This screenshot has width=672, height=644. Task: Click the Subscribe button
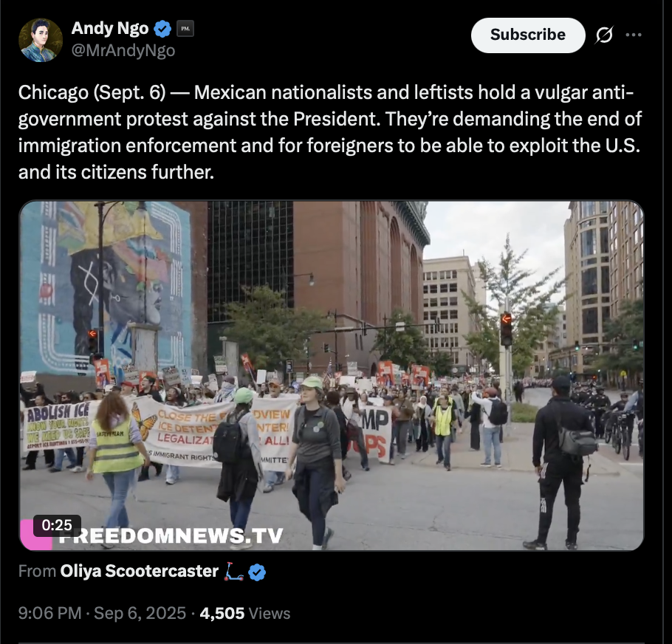point(528,35)
